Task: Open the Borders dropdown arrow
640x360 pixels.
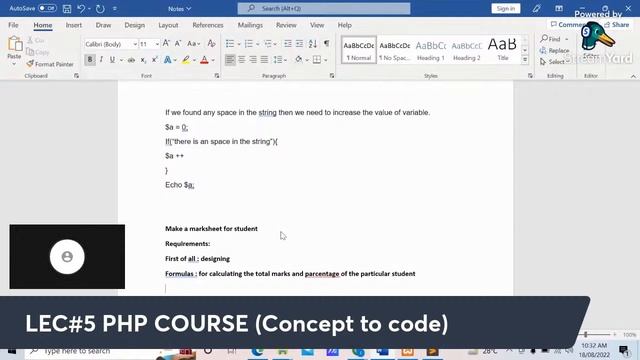Action: [x=326, y=60]
